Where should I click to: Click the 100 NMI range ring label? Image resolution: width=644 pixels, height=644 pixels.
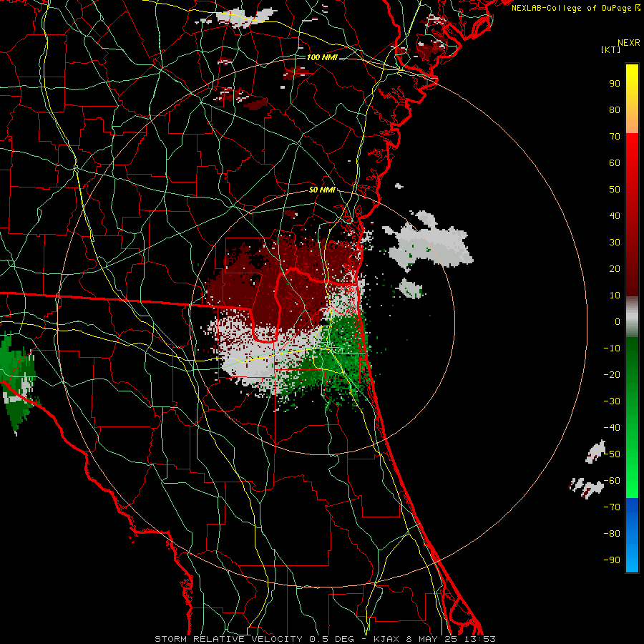tap(322, 57)
